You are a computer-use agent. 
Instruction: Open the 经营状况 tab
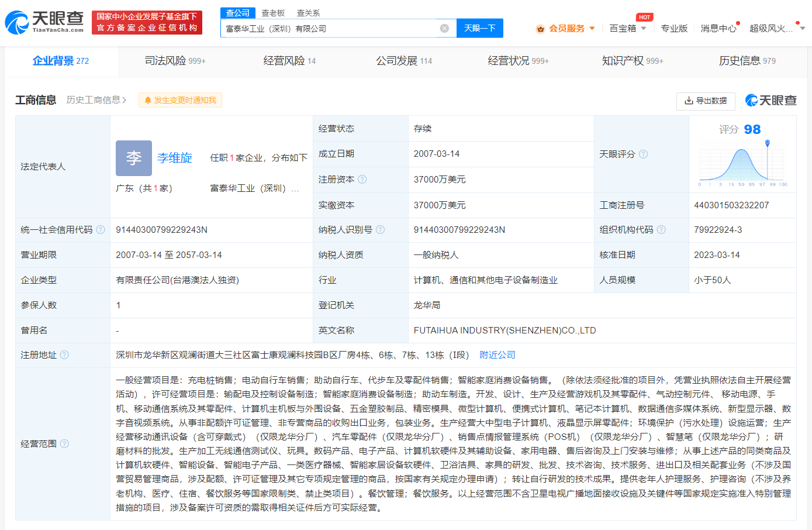519,61
